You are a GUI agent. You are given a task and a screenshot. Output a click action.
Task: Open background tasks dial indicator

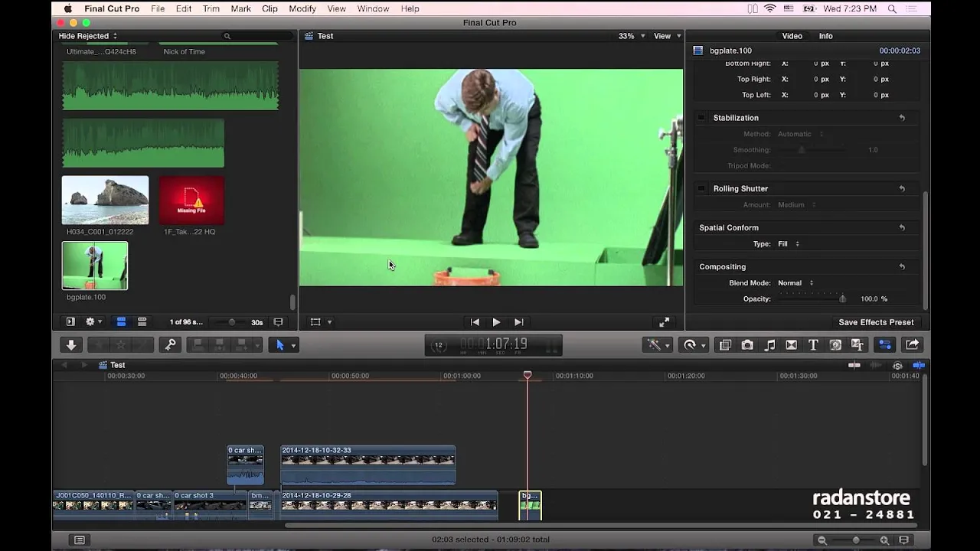439,345
